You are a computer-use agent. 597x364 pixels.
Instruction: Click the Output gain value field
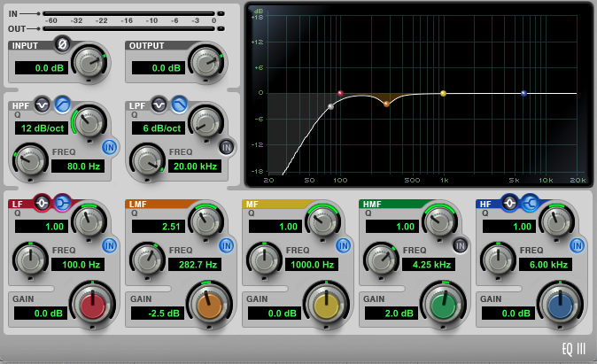[157, 67]
